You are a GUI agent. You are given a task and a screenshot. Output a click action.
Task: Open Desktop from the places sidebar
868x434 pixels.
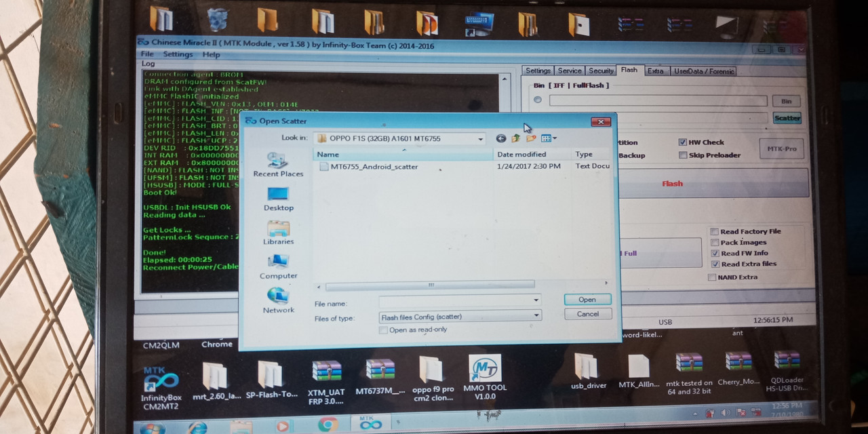278,199
